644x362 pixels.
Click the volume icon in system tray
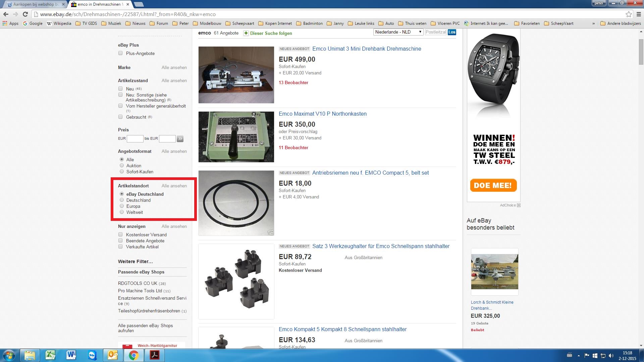pos(611,356)
